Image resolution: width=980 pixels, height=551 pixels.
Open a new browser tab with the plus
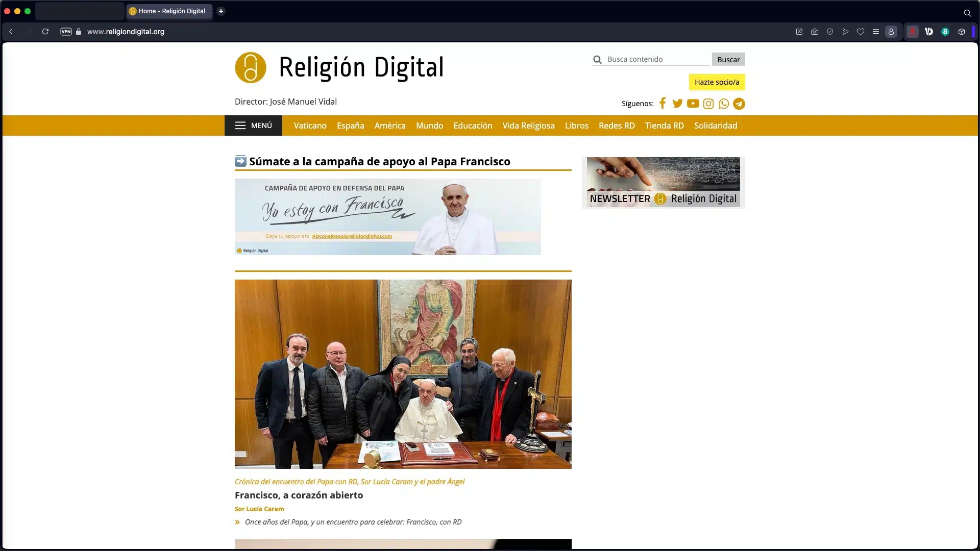(220, 11)
